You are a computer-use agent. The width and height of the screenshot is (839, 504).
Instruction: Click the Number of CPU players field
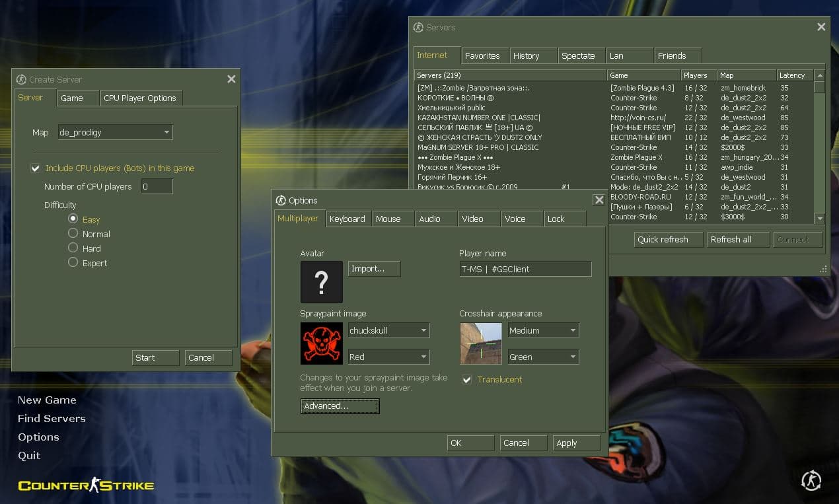157,186
